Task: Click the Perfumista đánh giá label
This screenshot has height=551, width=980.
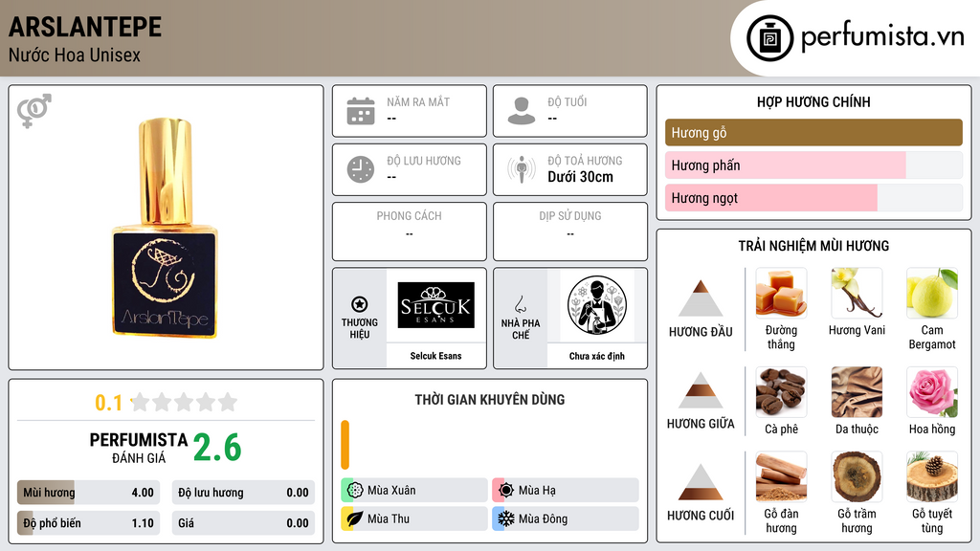Action: coord(139,448)
